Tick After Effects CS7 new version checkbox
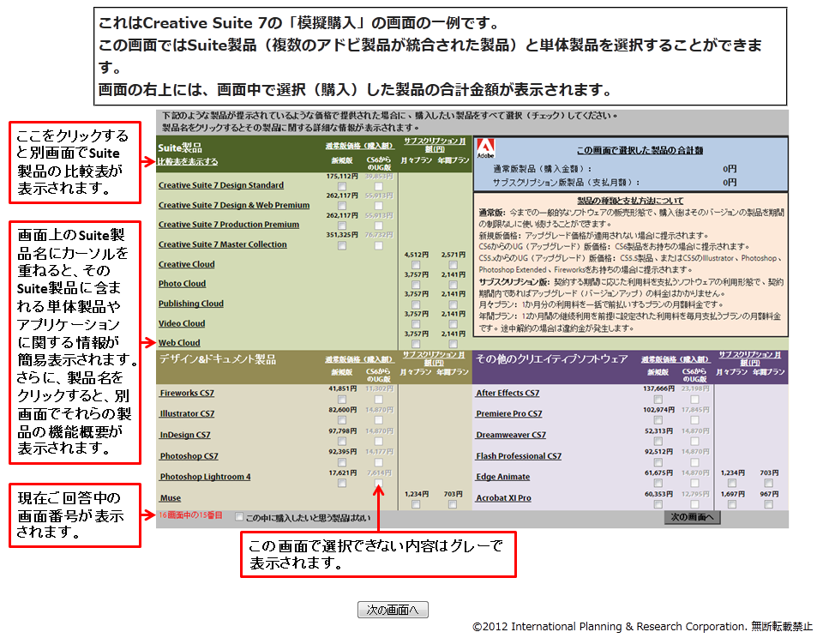 [x=658, y=399]
